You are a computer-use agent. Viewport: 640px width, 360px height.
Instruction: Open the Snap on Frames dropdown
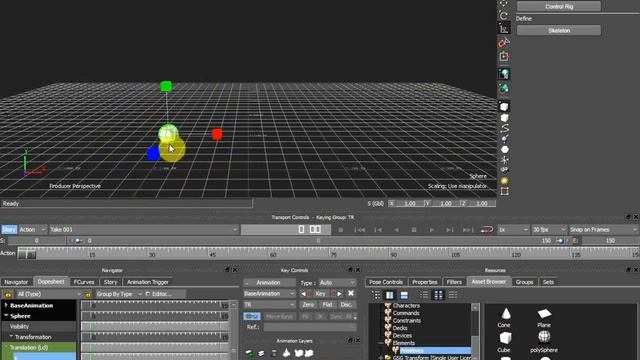(603, 230)
